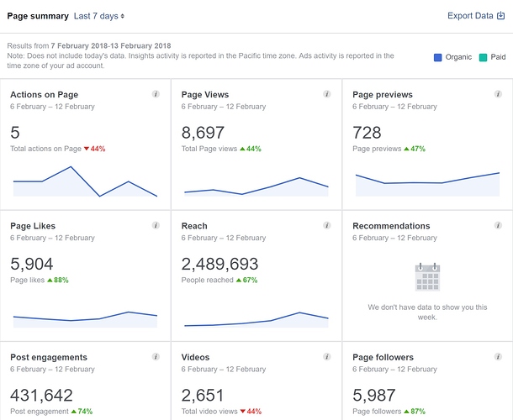Click the calendar icon in Recommendations

pos(427,277)
